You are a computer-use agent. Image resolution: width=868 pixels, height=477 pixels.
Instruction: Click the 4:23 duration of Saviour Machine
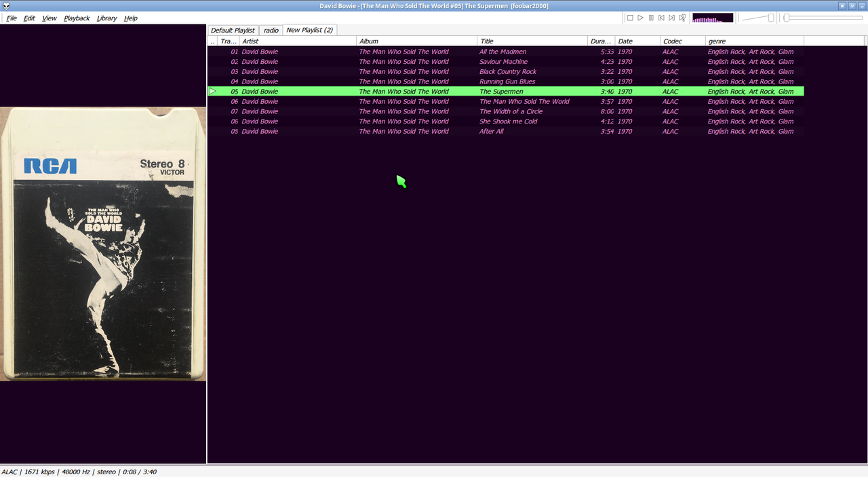click(607, 62)
